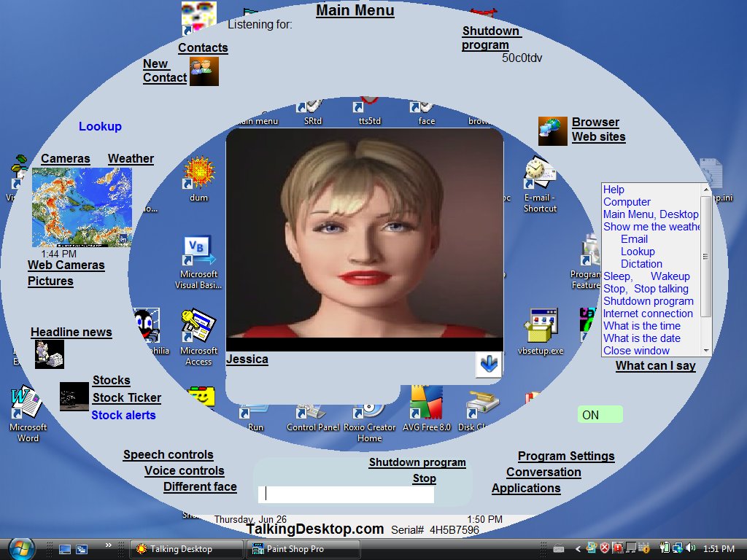Viewport: 747px width, 560px height.
Task: Switch to Talking Desktop in the taskbar
Action: tap(186, 549)
